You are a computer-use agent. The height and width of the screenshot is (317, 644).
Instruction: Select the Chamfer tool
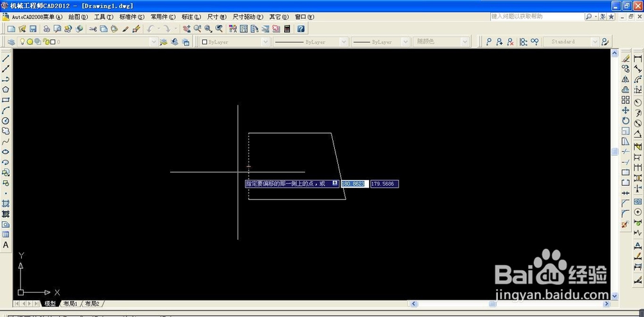625,203
